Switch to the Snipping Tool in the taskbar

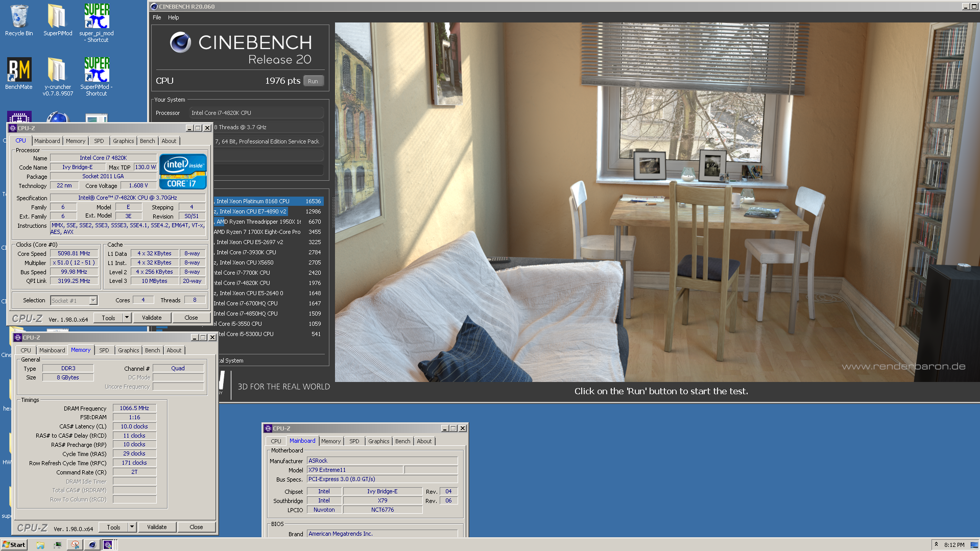tap(75, 545)
